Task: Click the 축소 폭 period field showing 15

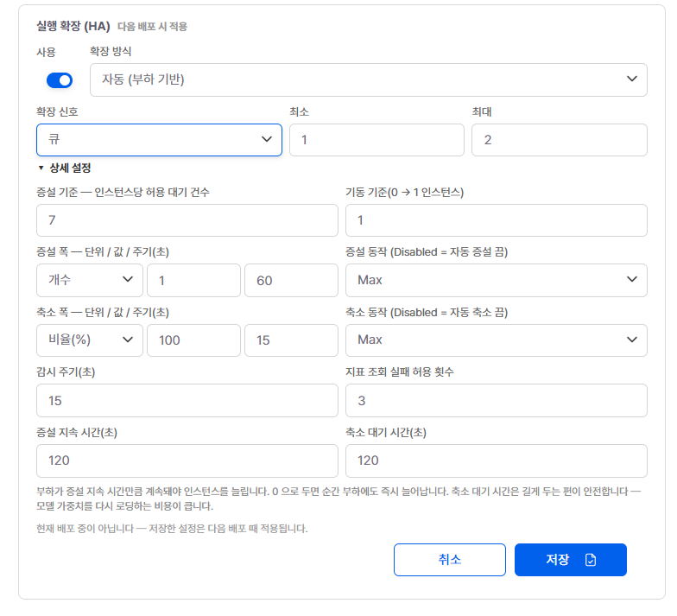Action: 291,340
